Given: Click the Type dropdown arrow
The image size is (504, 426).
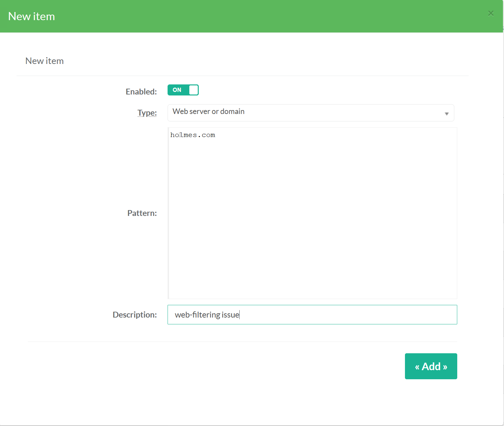Looking at the screenshot, I should pos(447,114).
